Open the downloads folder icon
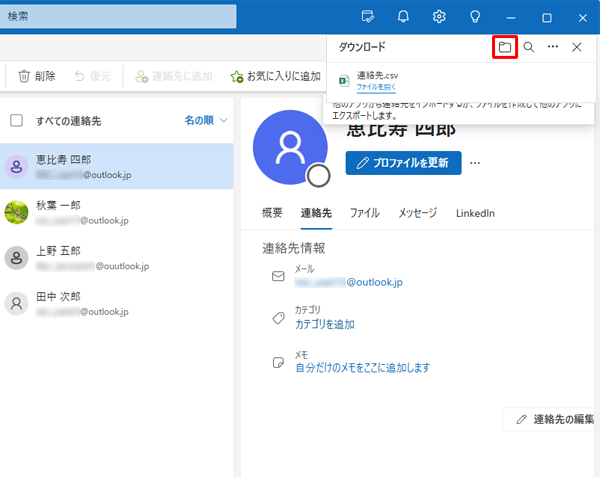 [505, 47]
